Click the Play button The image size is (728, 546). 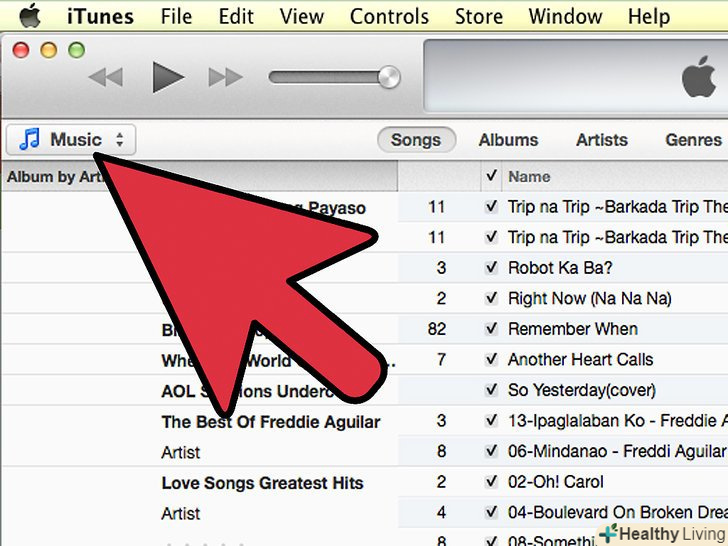point(168,77)
